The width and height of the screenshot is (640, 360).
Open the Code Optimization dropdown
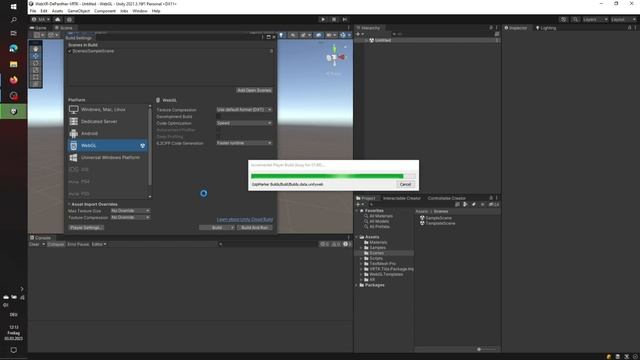tap(244, 123)
